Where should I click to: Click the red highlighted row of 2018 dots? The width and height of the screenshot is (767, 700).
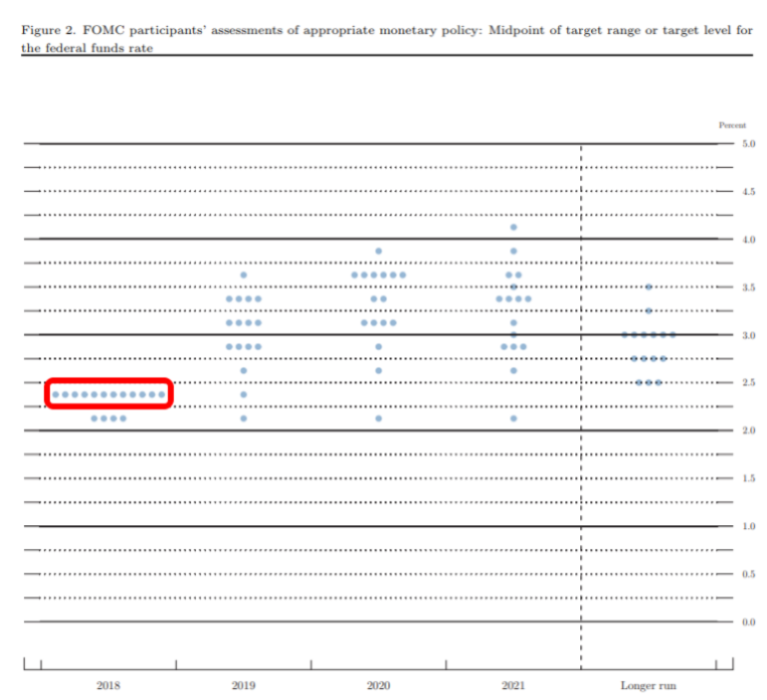coord(109,394)
